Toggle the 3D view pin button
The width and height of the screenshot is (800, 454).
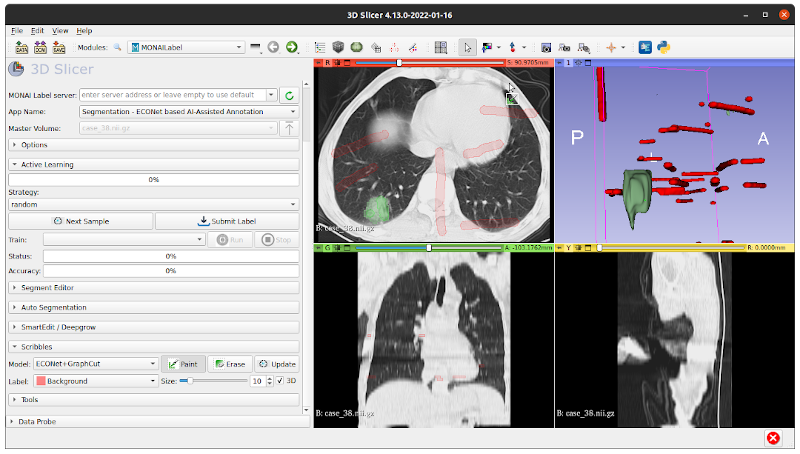(559, 63)
